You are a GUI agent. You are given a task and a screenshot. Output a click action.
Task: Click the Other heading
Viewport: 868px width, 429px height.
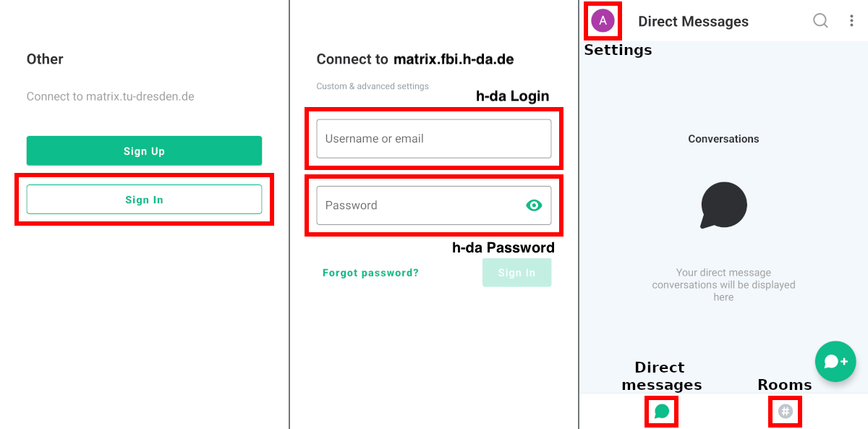point(45,59)
